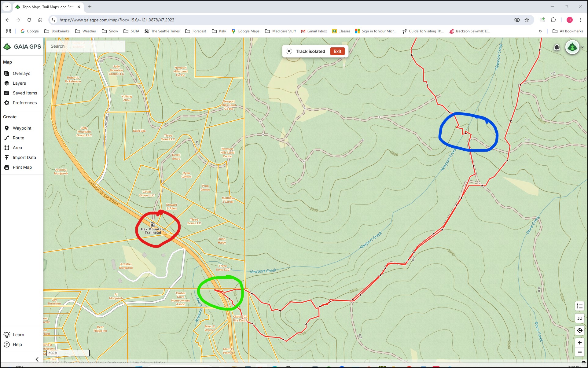Image resolution: width=588 pixels, height=368 pixels.
Task: Exit the isolated track view
Action: [337, 51]
